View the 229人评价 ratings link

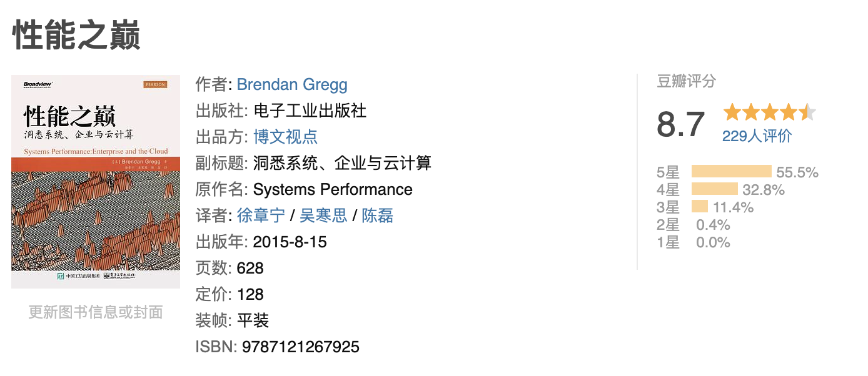click(x=757, y=136)
